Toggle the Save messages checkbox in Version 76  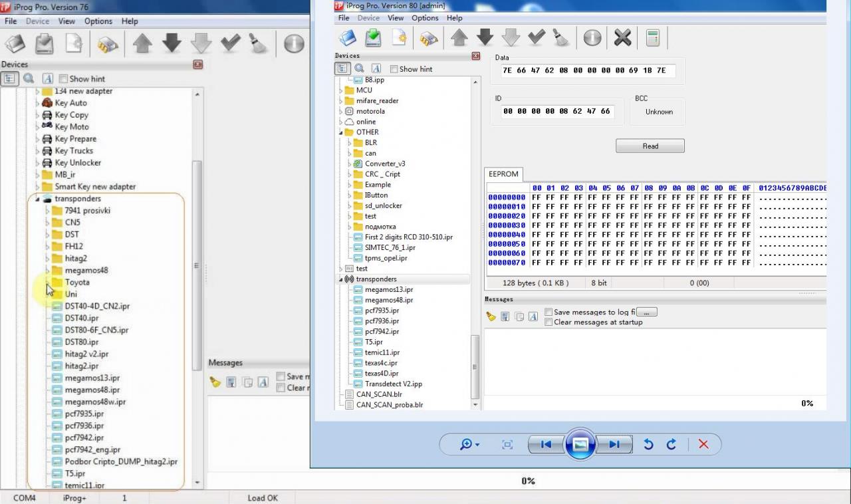pos(281,376)
